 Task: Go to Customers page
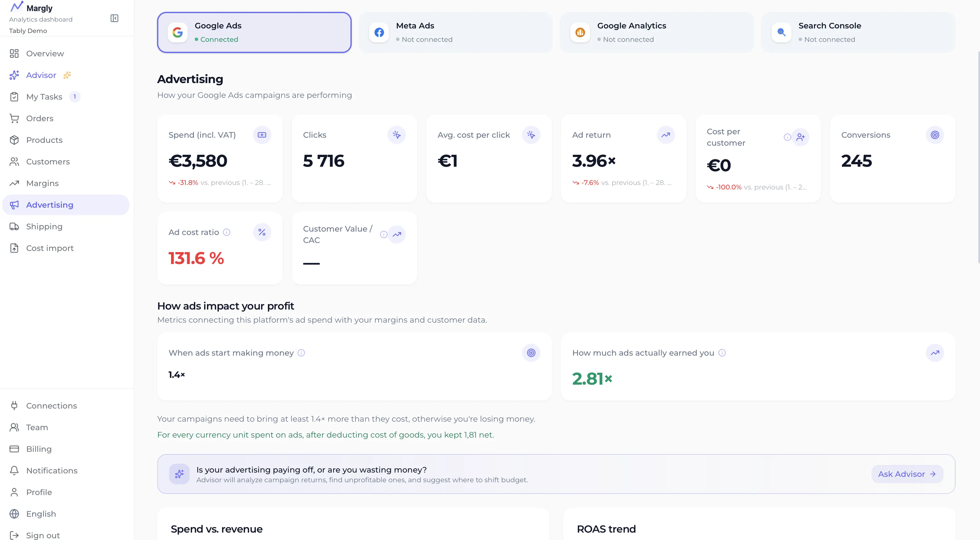[x=66, y=162]
